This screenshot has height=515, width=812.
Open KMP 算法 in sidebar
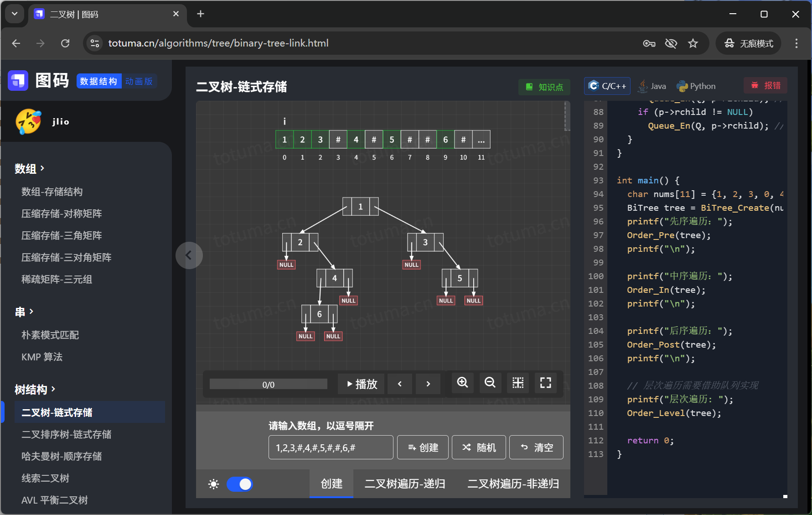point(42,357)
